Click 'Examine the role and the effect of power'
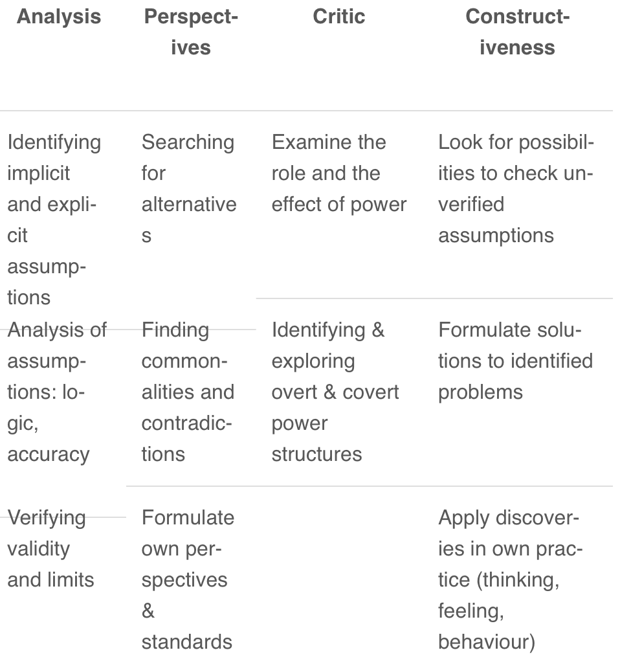Viewport: 620px width, 672px height. pyautogui.click(x=339, y=173)
